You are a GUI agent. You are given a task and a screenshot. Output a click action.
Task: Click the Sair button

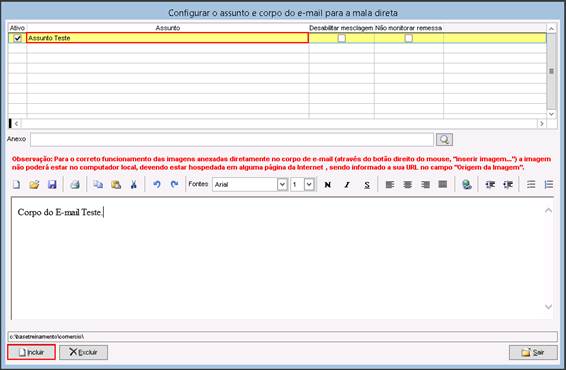pyautogui.click(x=533, y=352)
